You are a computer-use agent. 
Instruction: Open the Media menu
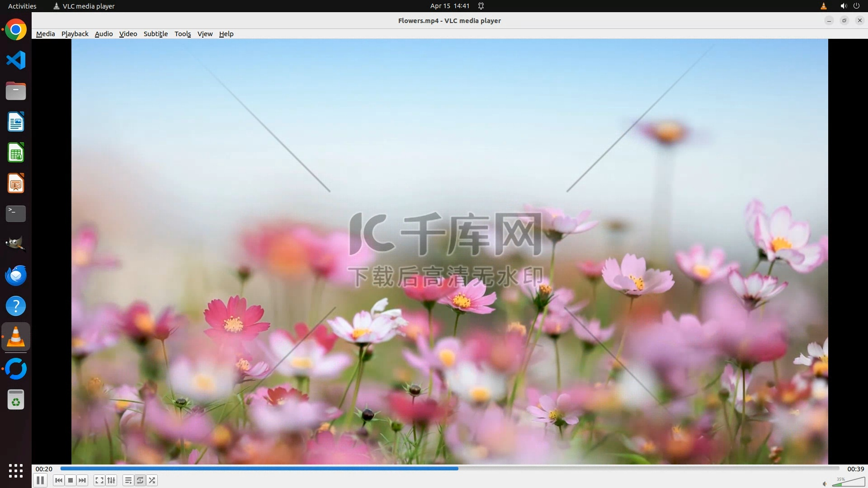[x=45, y=34]
